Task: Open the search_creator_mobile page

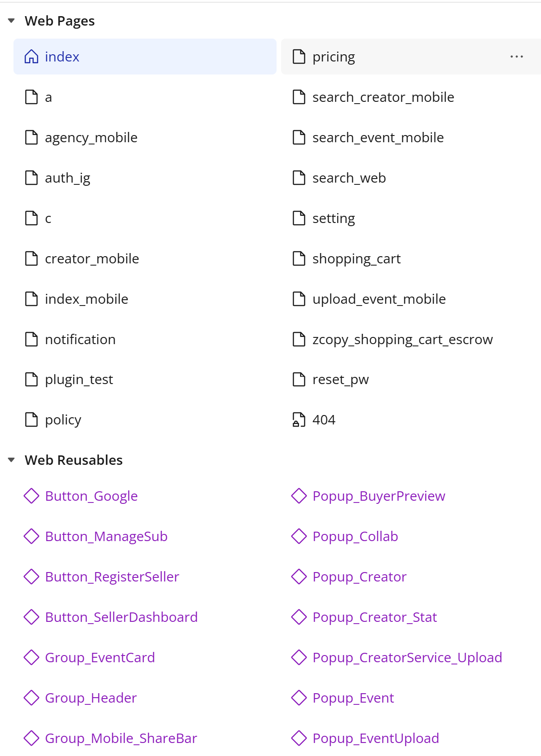Action: (383, 97)
